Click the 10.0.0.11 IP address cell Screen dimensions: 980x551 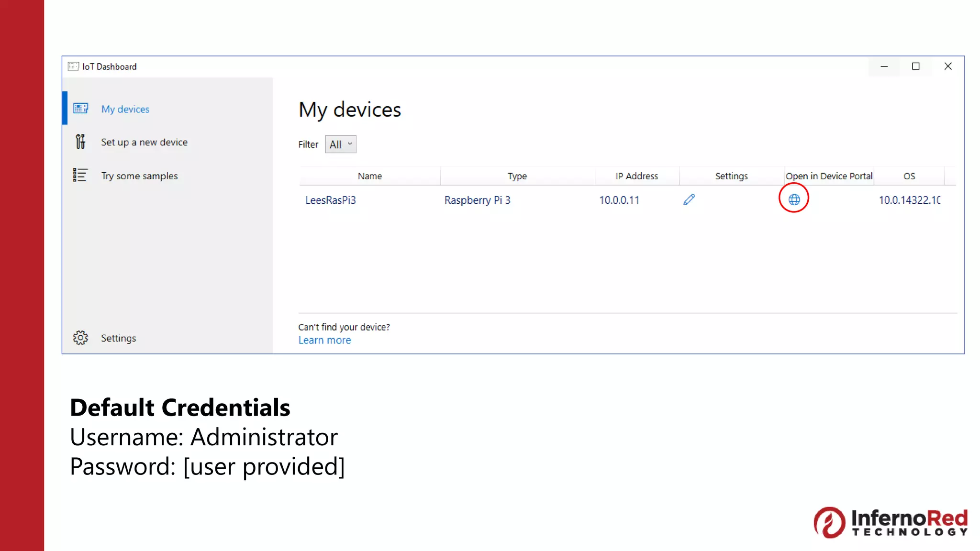pos(619,200)
